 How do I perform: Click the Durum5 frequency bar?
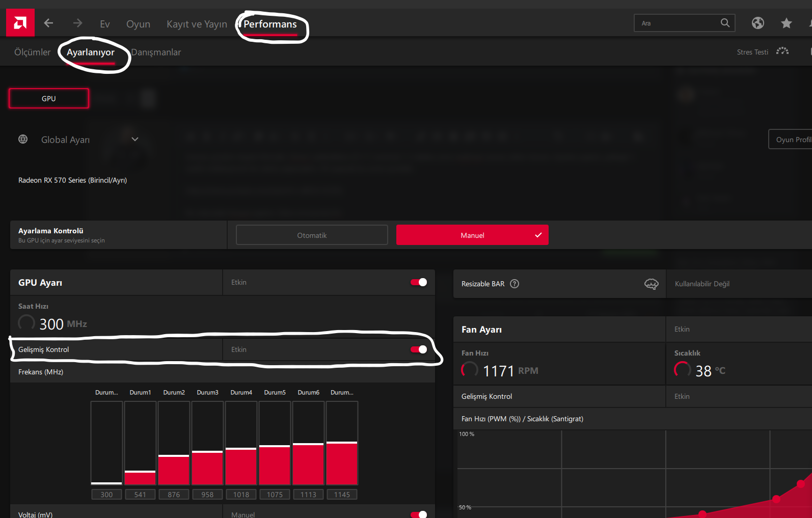(275, 443)
